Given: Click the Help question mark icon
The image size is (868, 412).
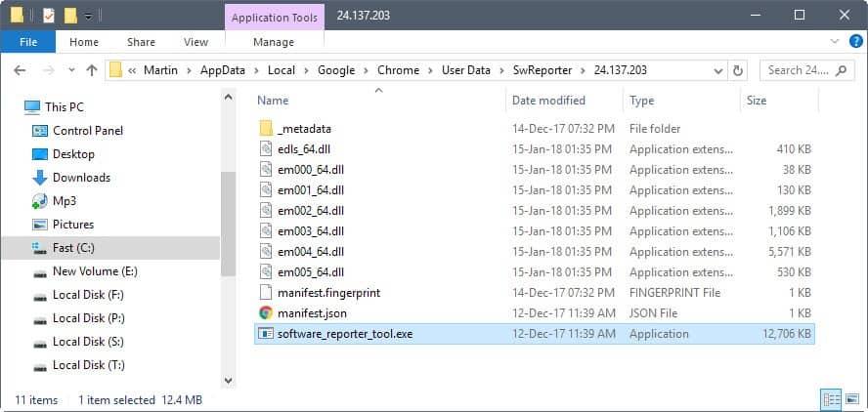Looking at the screenshot, I should 856,41.
